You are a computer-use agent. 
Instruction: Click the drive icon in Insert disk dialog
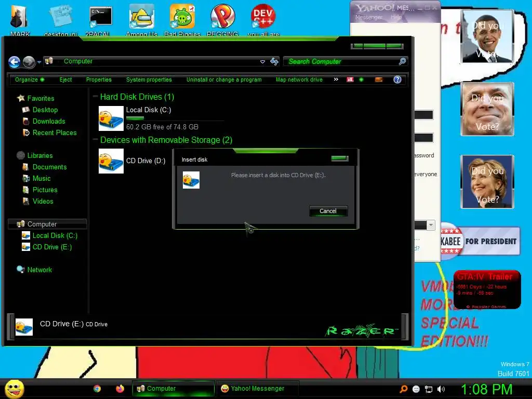click(x=191, y=180)
